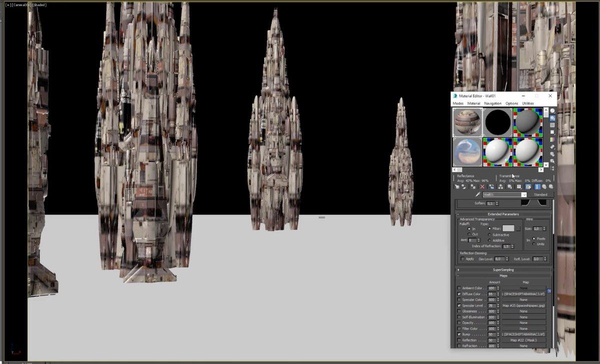Open the Modes menu
Viewport: 600px width, 364px height.
point(458,103)
